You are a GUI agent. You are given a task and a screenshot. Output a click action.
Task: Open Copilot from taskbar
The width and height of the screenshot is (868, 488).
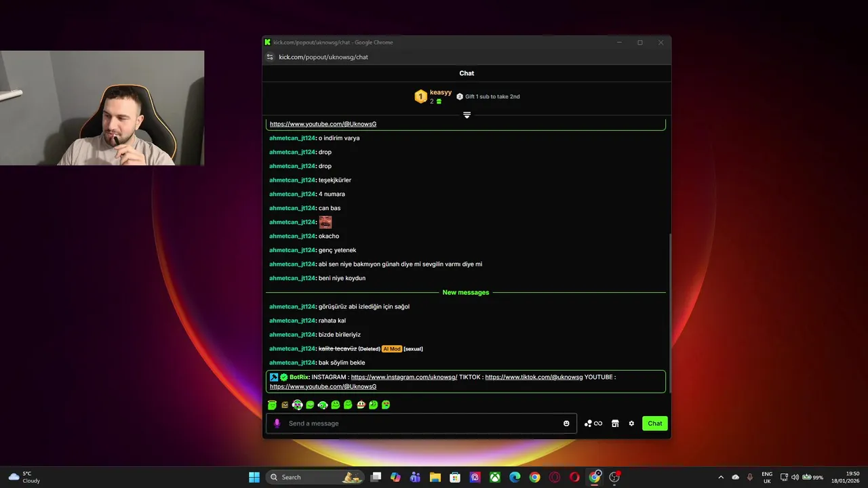click(395, 477)
